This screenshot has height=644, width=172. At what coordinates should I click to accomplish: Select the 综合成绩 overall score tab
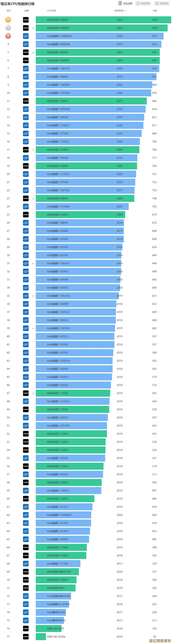pos(126,3)
